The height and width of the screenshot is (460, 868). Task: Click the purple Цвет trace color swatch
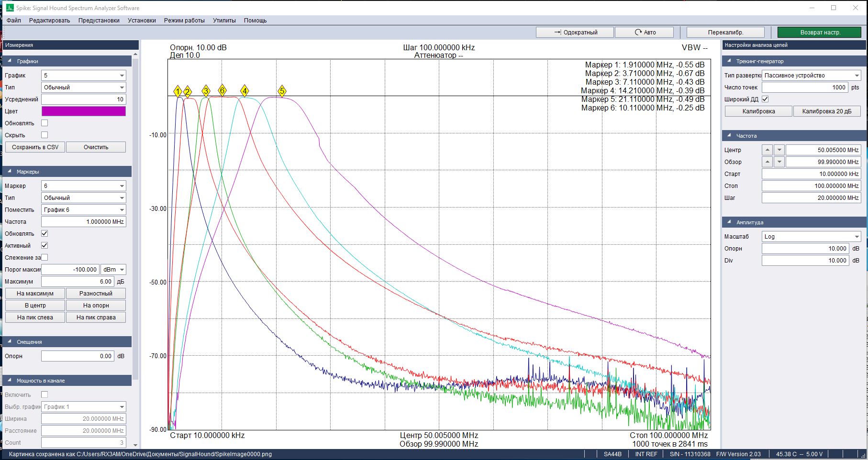tap(84, 111)
